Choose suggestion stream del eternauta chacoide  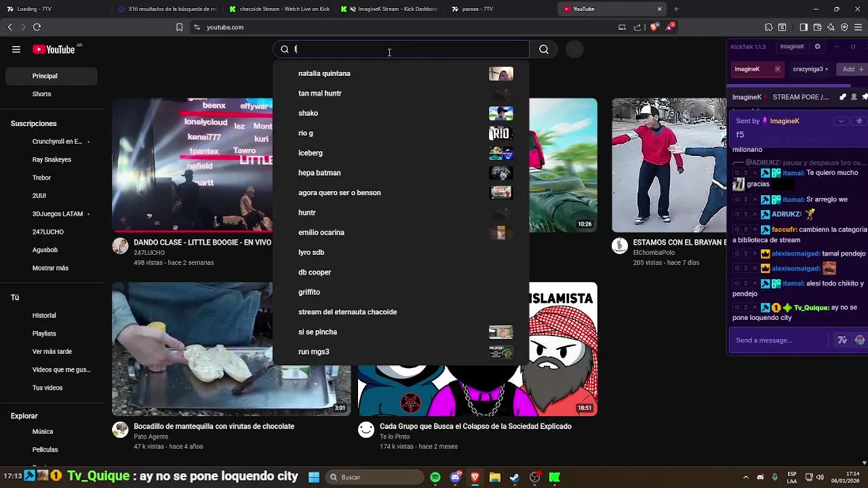tap(400, 312)
